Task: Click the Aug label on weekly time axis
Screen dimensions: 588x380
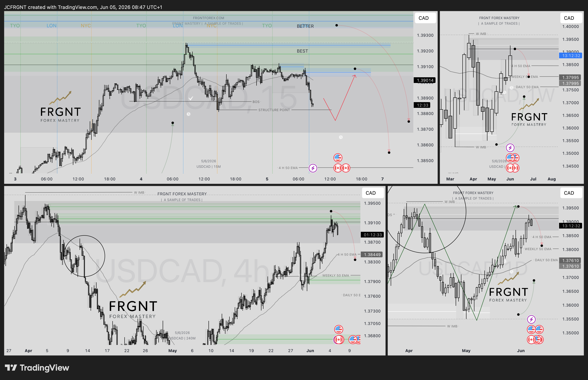Action: pyautogui.click(x=552, y=179)
